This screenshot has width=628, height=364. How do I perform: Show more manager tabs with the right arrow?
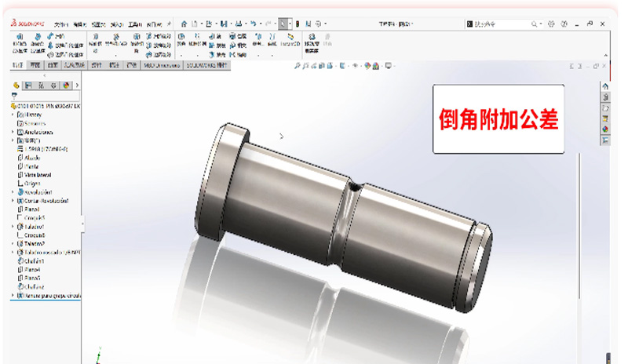point(77,86)
